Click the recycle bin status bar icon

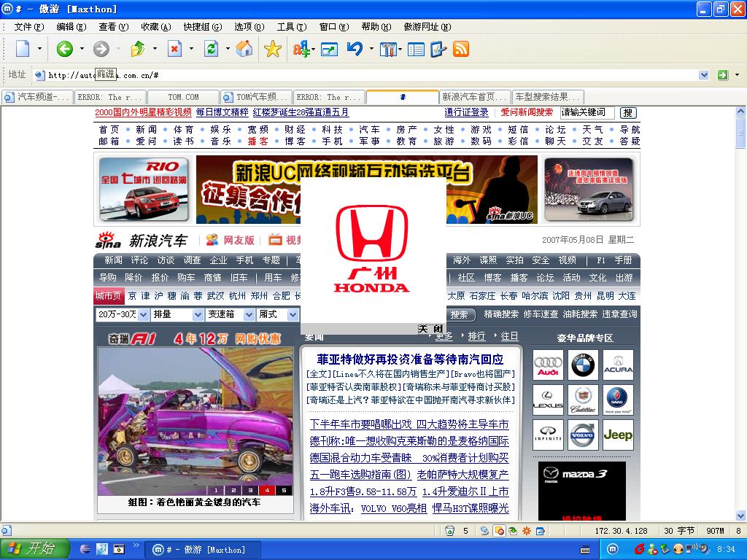pyautogui.click(x=449, y=531)
